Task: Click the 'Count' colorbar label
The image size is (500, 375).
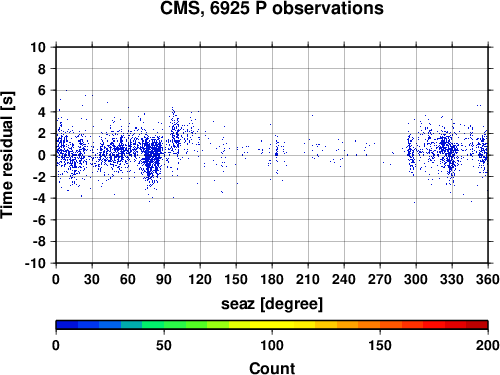Action: pyautogui.click(x=272, y=368)
